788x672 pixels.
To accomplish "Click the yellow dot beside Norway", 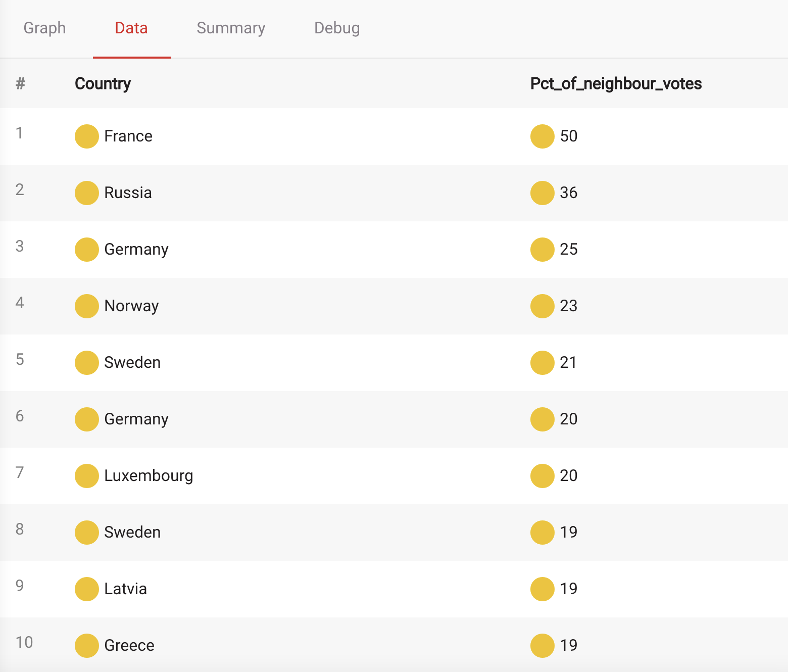I will [87, 306].
